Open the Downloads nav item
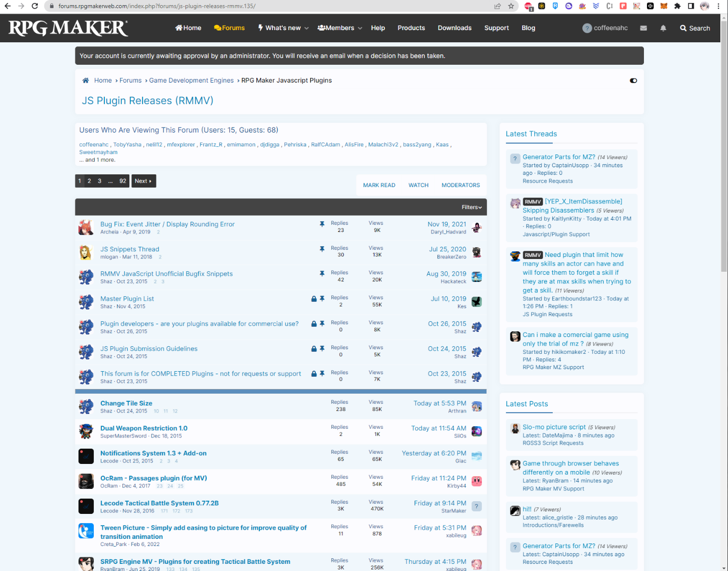728x571 pixels. click(454, 28)
